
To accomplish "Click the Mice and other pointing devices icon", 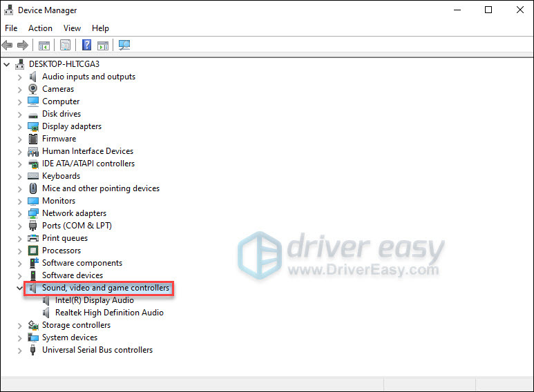I will point(33,188).
